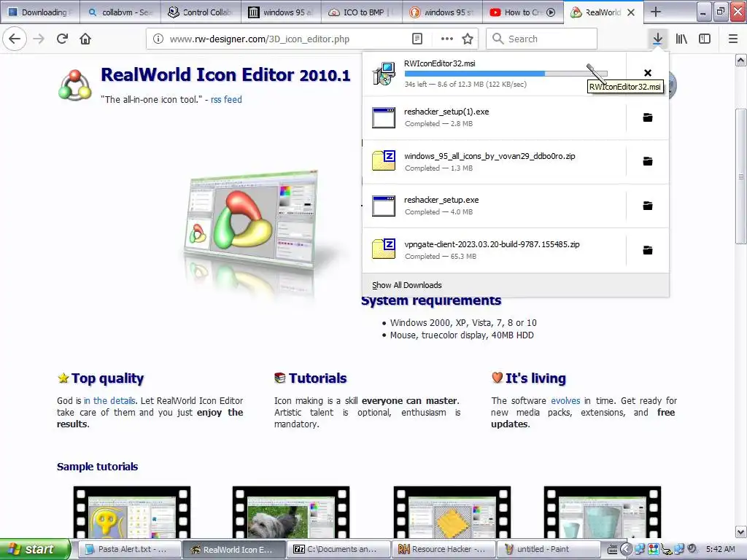Screen dimensions: 747x560
Task: Open the Library bookmarks and history icon
Action: click(x=681, y=39)
